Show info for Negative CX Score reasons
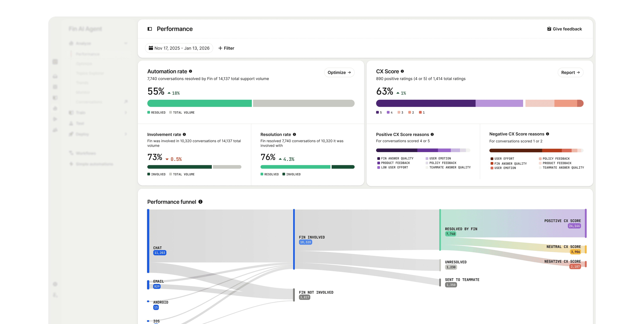Screen dimensions: 644x324 (x=548, y=134)
